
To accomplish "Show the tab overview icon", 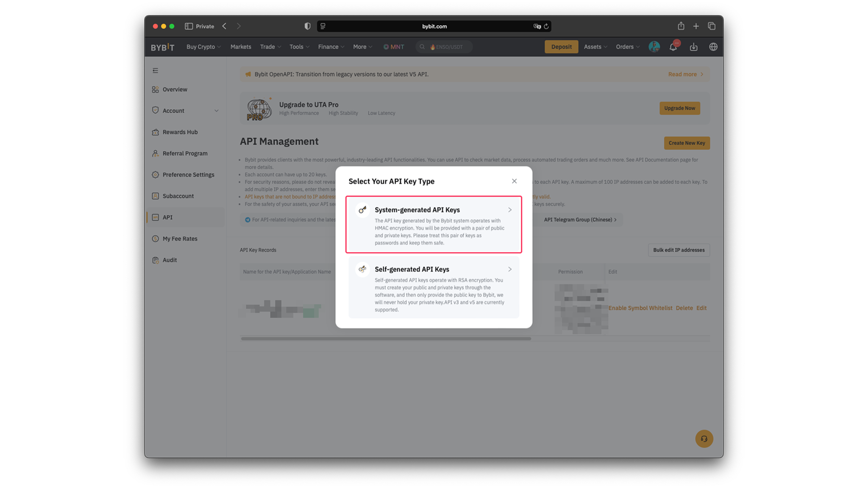I will pos(712,26).
